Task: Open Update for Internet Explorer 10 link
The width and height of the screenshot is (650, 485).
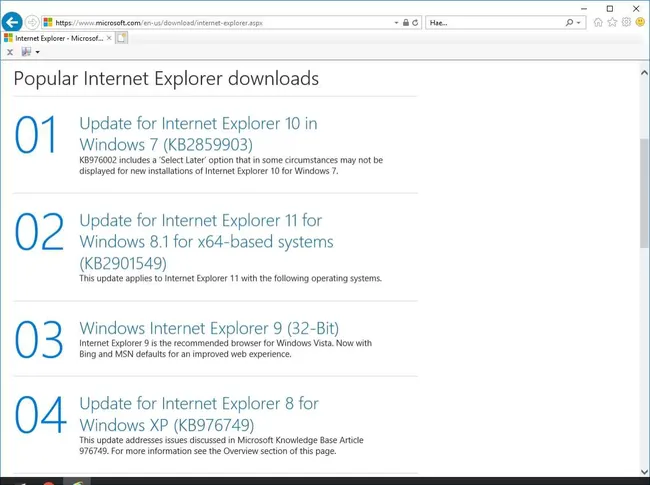Action: point(198,134)
